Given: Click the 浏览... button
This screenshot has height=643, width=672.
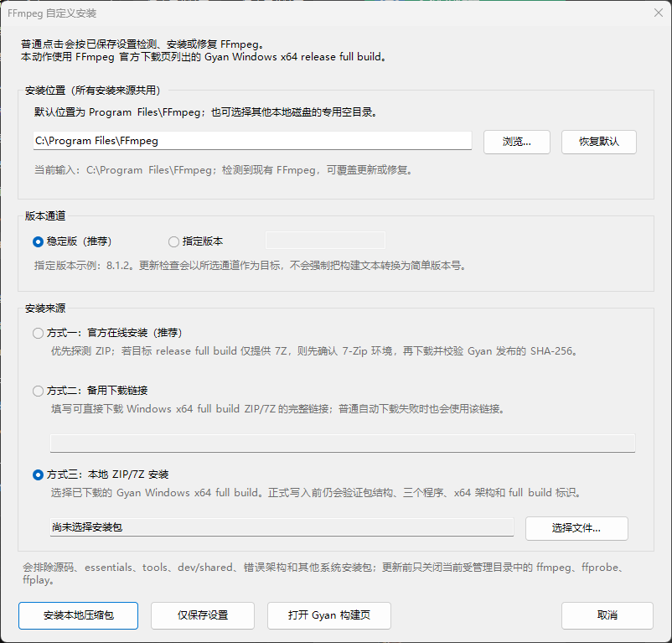Looking at the screenshot, I should (517, 142).
